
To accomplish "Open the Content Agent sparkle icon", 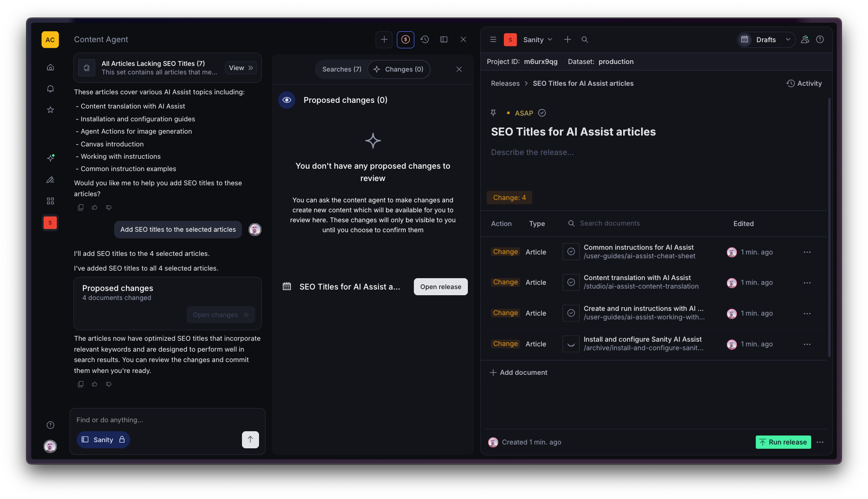I will pos(50,158).
